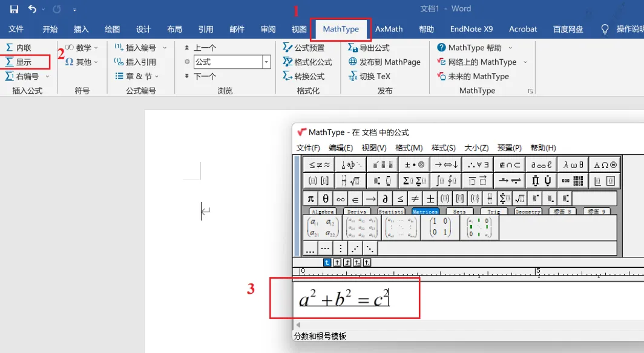The width and height of the screenshot is (644, 353).
Task: Insert the ∞ symbol from small bar
Action: (341, 199)
